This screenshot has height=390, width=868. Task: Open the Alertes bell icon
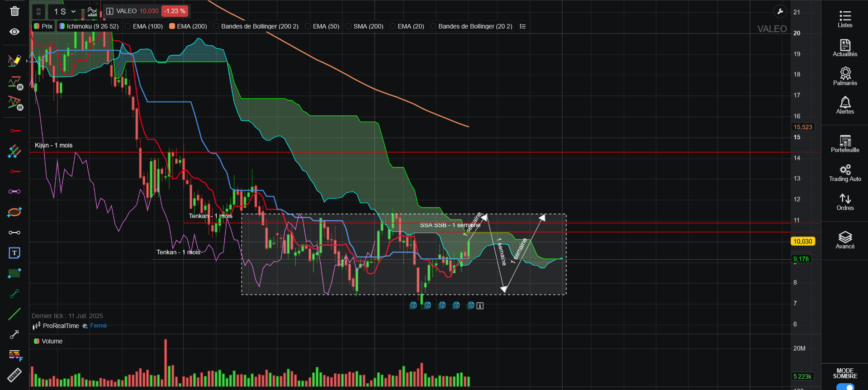coord(845,105)
